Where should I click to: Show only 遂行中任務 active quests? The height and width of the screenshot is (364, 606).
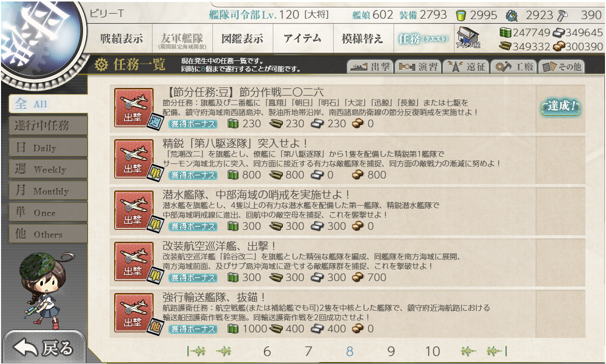click(48, 126)
